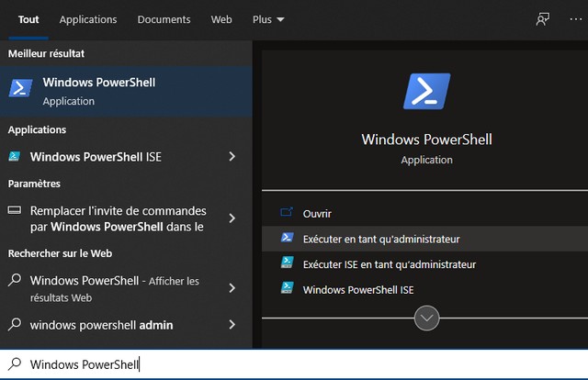This screenshot has width=588, height=380.
Task: Click the magnifier icon in search box
Action: [15, 363]
